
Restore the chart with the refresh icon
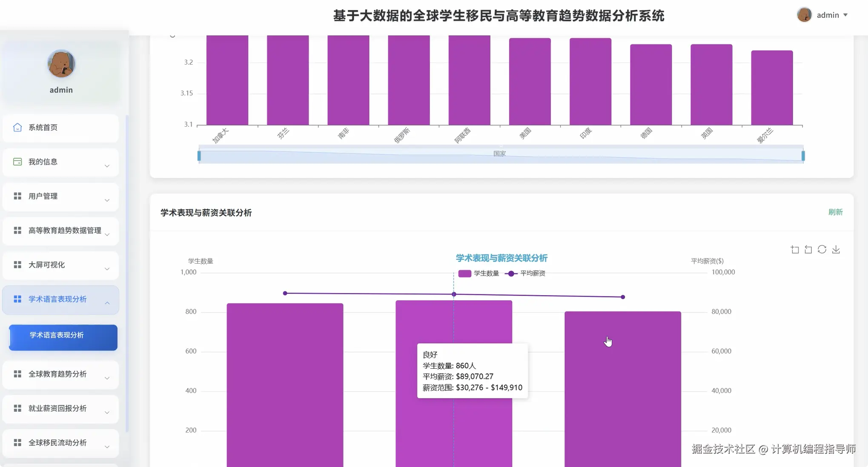(x=822, y=249)
